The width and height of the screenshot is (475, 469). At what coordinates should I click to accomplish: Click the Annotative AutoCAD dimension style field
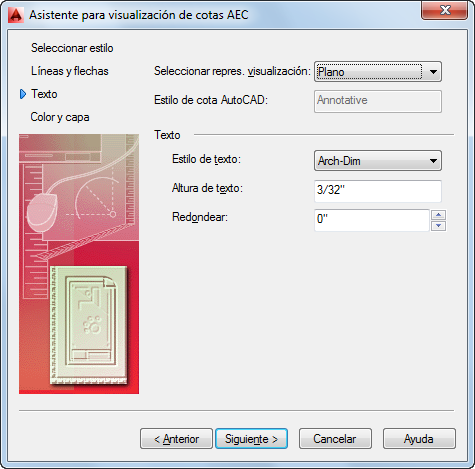tap(378, 101)
